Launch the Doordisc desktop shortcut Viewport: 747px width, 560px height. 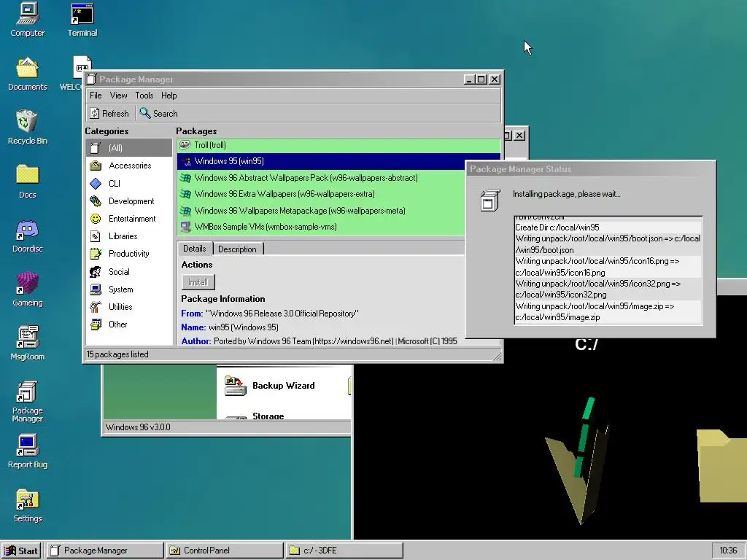click(x=27, y=236)
